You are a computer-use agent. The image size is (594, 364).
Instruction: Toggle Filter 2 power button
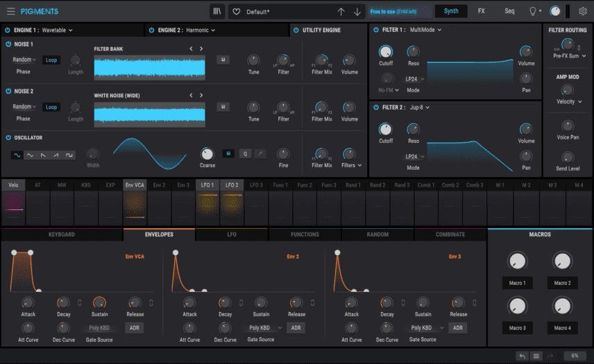(x=376, y=107)
